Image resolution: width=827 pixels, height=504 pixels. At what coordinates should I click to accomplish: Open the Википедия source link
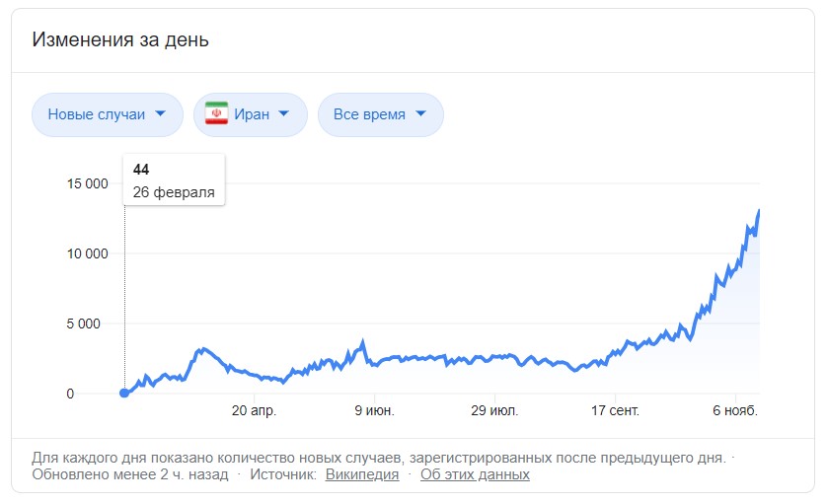362,474
